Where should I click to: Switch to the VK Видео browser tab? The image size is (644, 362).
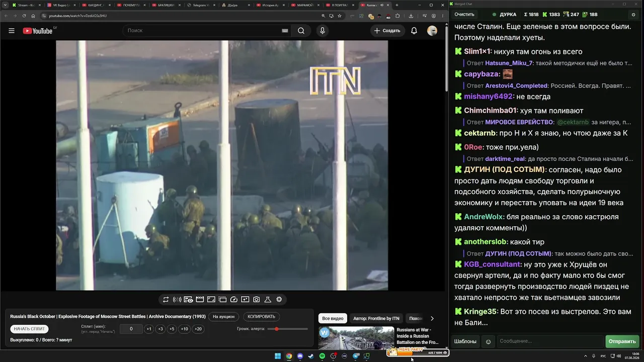60,5
